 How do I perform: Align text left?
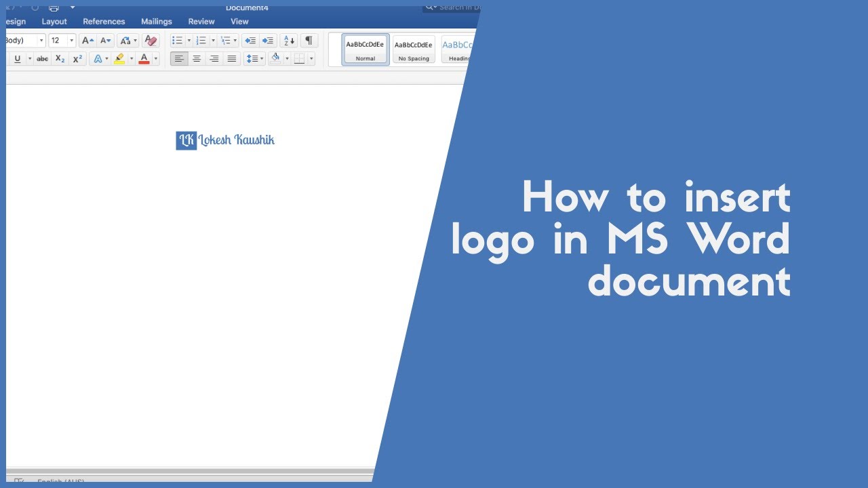pos(179,59)
